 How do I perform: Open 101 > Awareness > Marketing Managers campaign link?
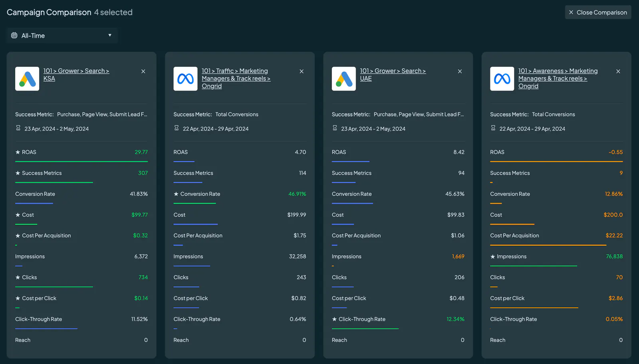coord(558,78)
